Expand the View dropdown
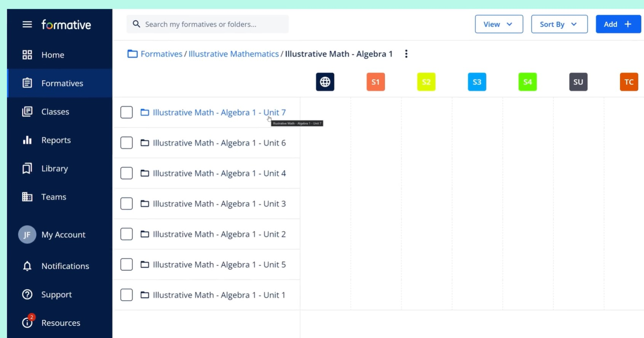 [499, 24]
